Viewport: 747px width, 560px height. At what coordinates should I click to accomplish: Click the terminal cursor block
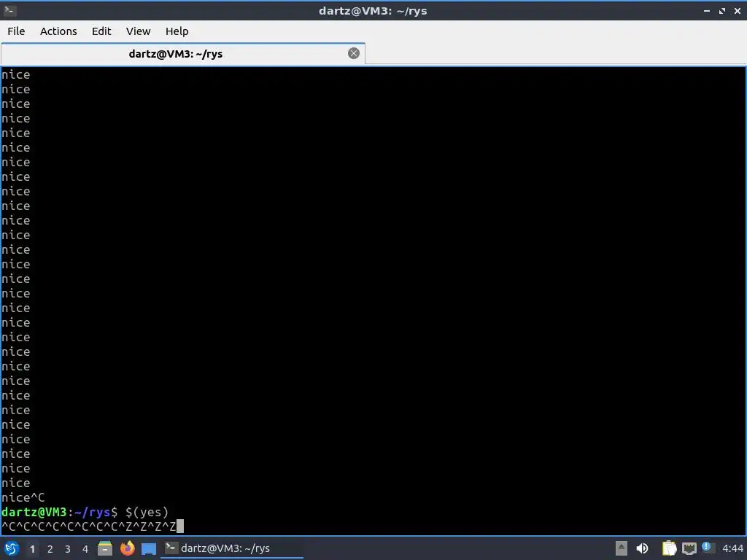pyautogui.click(x=180, y=526)
